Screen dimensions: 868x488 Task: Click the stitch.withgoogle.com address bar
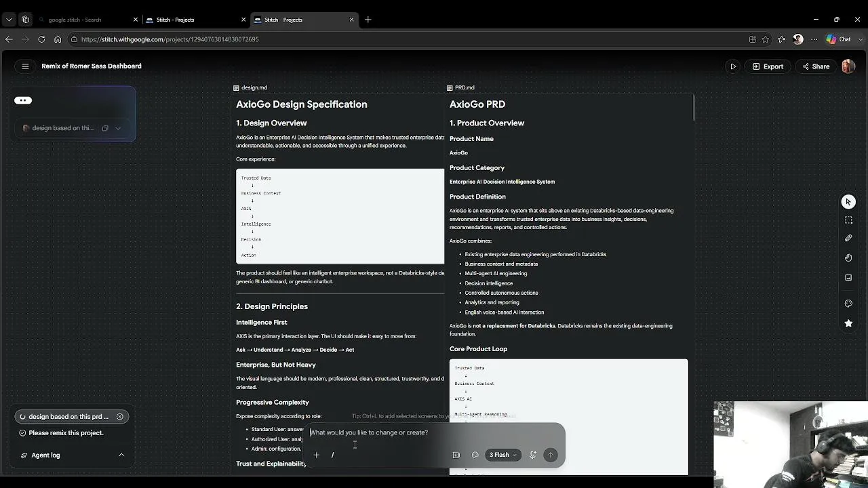(407, 39)
